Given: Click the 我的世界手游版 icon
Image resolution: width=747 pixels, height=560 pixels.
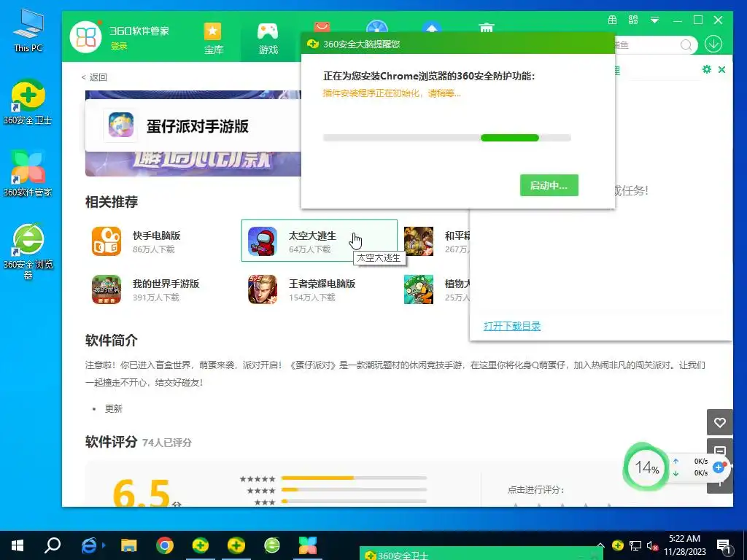Looking at the screenshot, I should click(107, 289).
